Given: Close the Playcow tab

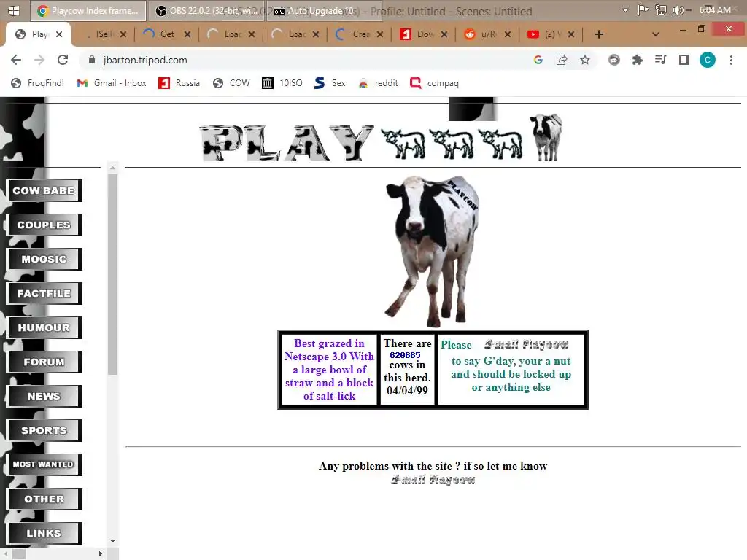Looking at the screenshot, I should coord(59,34).
